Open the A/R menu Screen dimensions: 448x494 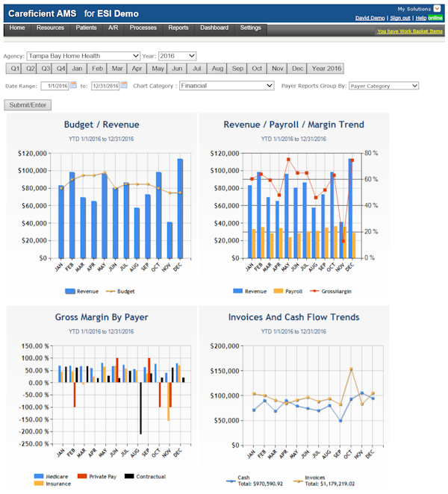113,28
